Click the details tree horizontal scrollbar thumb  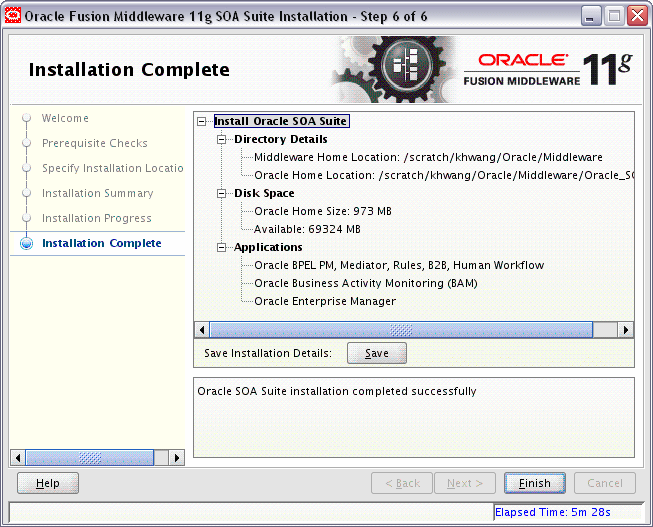pos(401,330)
